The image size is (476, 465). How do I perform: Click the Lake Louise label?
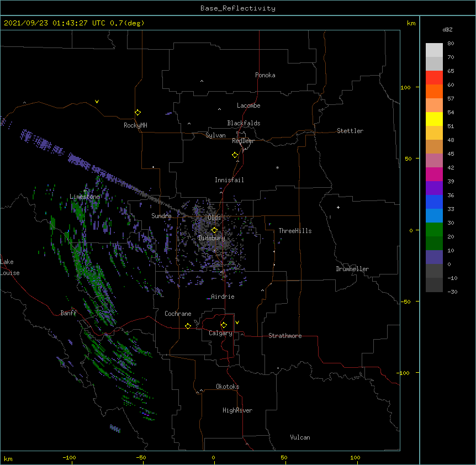[10, 267]
